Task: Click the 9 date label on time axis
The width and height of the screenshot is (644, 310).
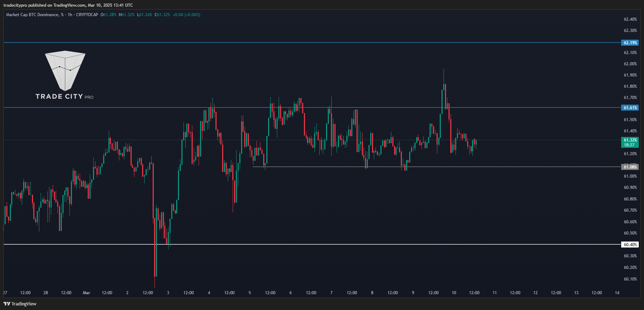Action: point(413,293)
